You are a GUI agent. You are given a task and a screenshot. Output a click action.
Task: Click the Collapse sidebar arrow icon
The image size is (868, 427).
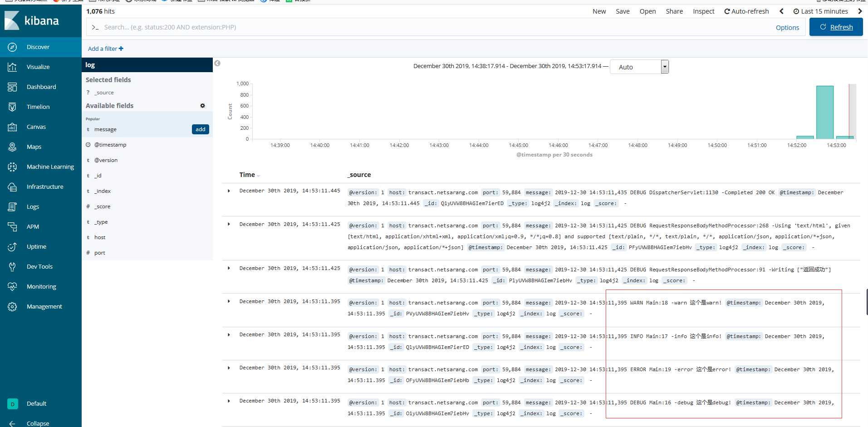12,423
